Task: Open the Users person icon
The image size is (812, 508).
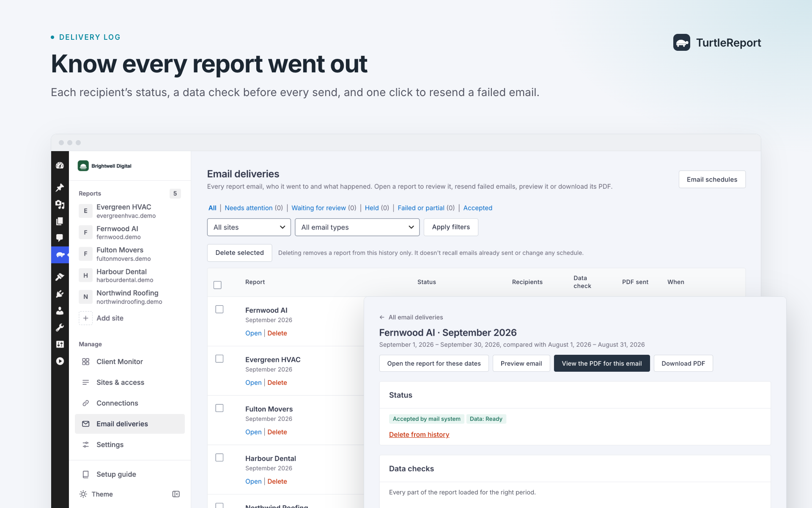Action: 60,311
